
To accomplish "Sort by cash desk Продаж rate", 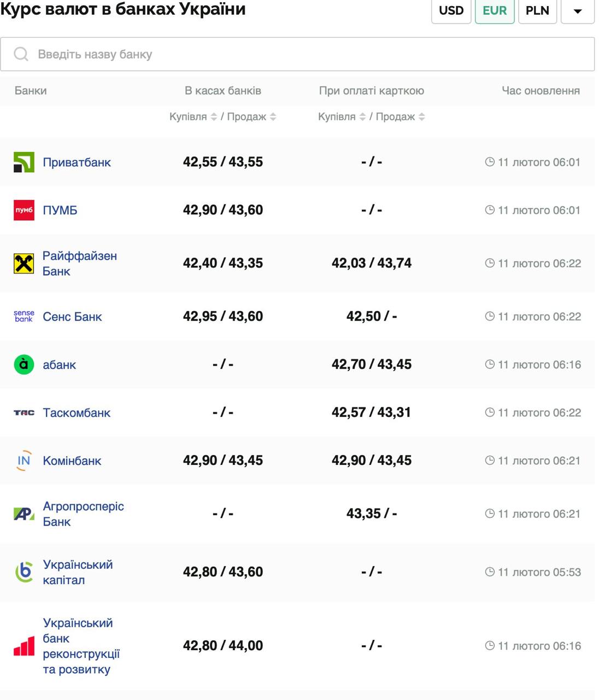I will (273, 117).
